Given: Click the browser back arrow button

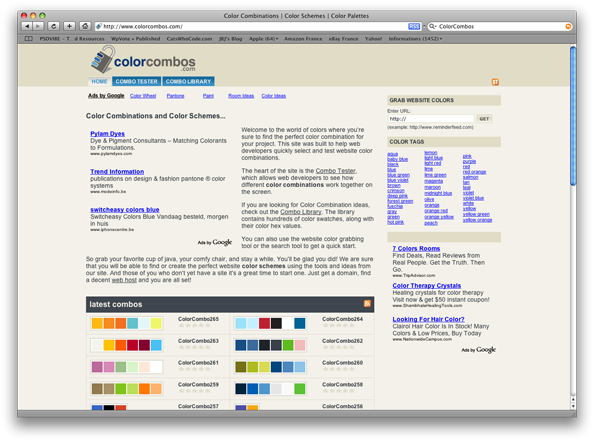Looking at the screenshot, I should 27,26.
